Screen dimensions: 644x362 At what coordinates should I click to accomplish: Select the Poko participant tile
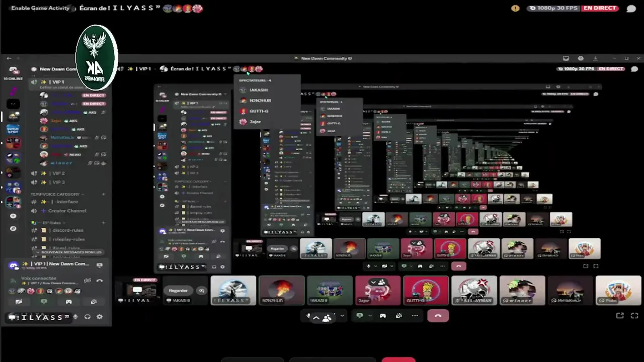(x=618, y=291)
